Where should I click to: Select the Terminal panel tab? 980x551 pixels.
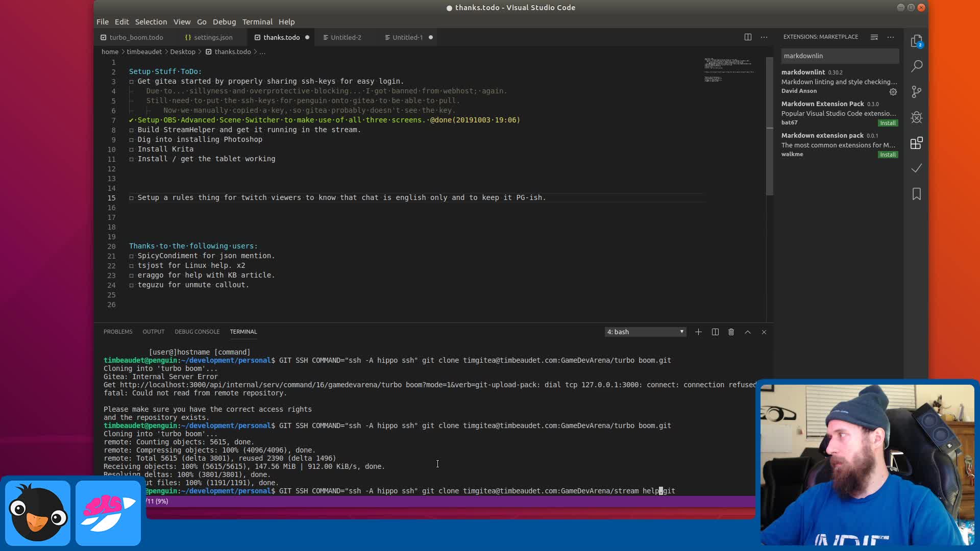tap(243, 332)
